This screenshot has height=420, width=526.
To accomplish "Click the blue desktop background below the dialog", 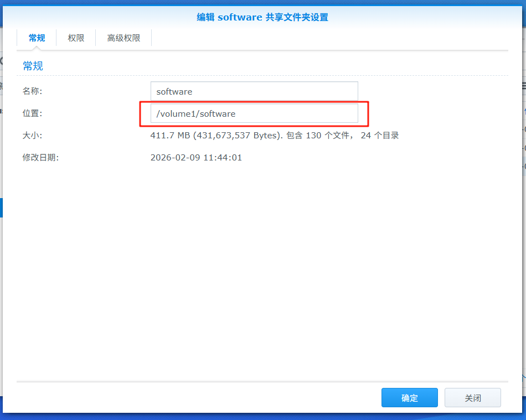I will pyautogui.click(x=262, y=416).
